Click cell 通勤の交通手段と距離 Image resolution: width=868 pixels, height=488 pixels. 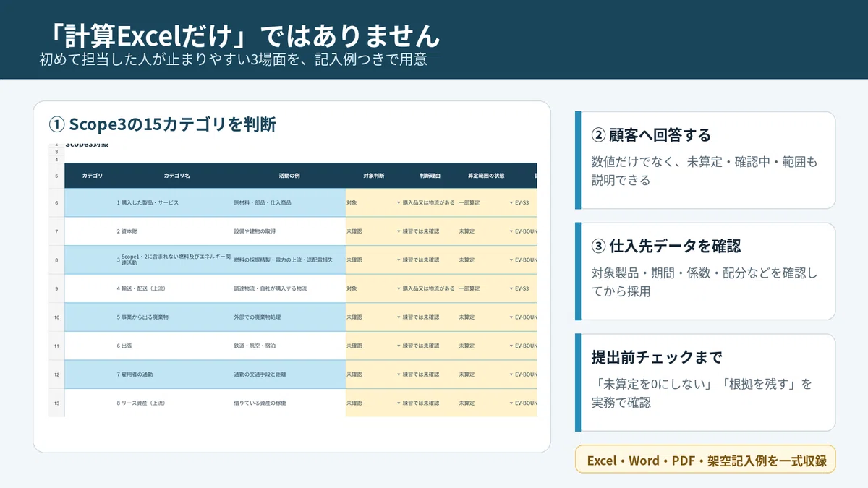pos(260,374)
